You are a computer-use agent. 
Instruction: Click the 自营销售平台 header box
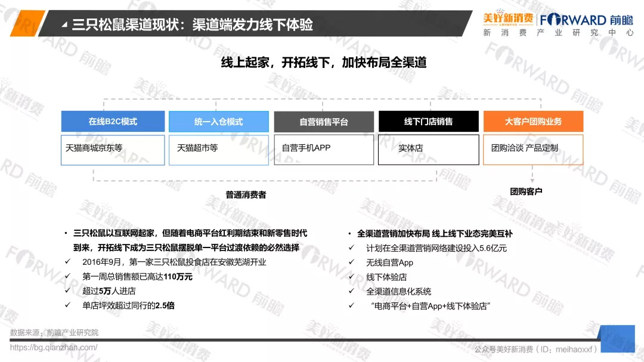click(x=324, y=122)
